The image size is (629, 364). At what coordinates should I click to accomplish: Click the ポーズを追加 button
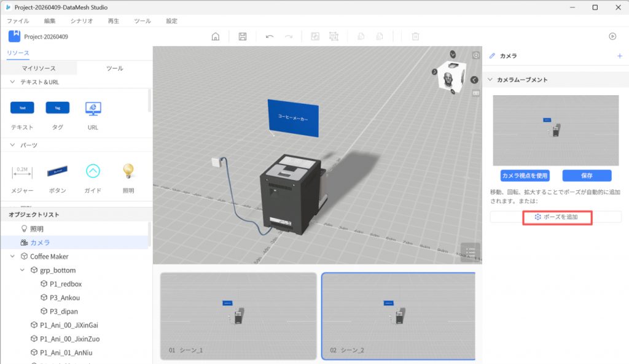[x=556, y=217]
